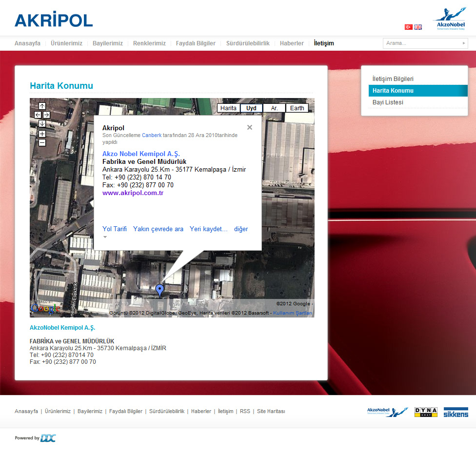Open the footer İletişim link
This screenshot has width=476, height=456.
pyautogui.click(x=225, y=411)
